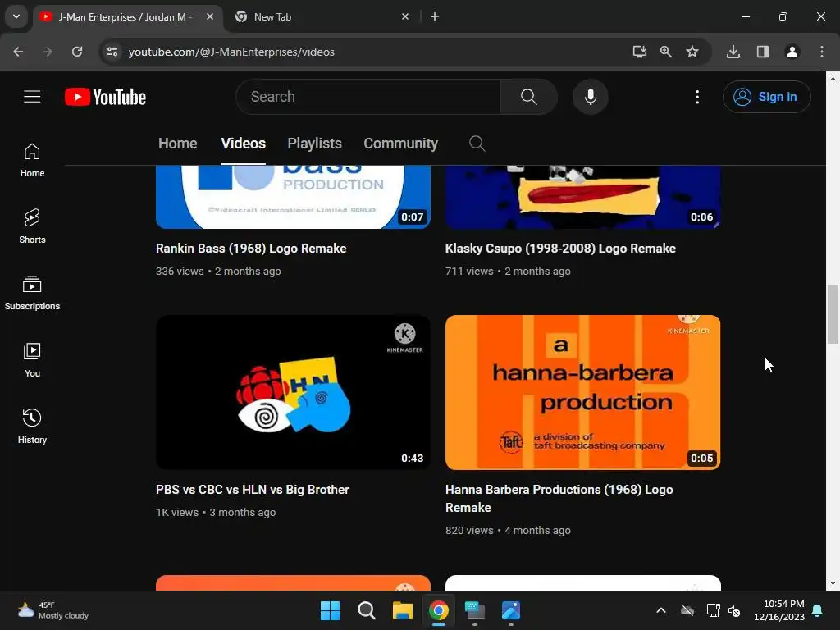Screen dimensions: 840x630
Task: Click the Sign in button
Action: coord(767,97)
